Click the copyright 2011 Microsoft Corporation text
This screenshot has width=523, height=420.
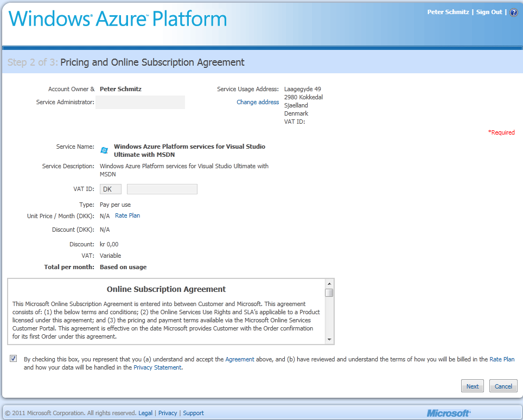tap(71, 413)
